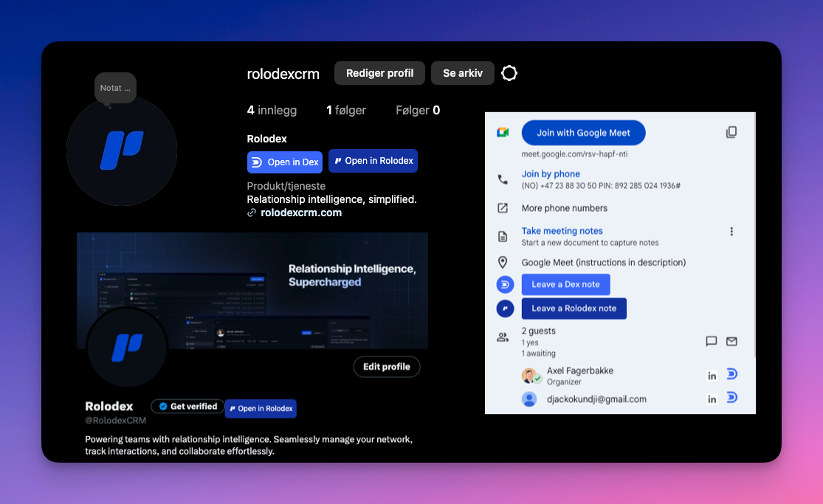Click More phone numbers
The image size is (823, 504).
(x=564, y=208)
